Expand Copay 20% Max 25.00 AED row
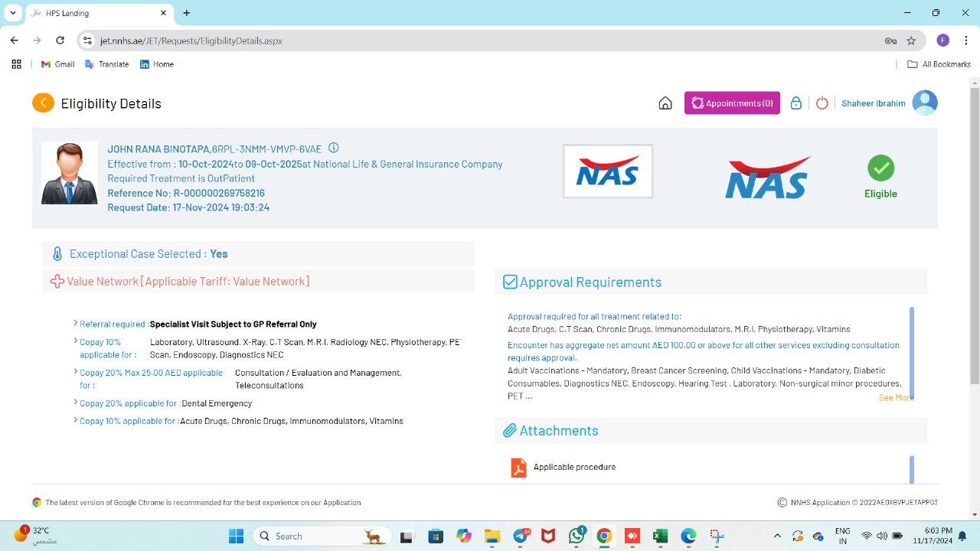980x551 pixels. pyautogui.click(x=76, y=373)
